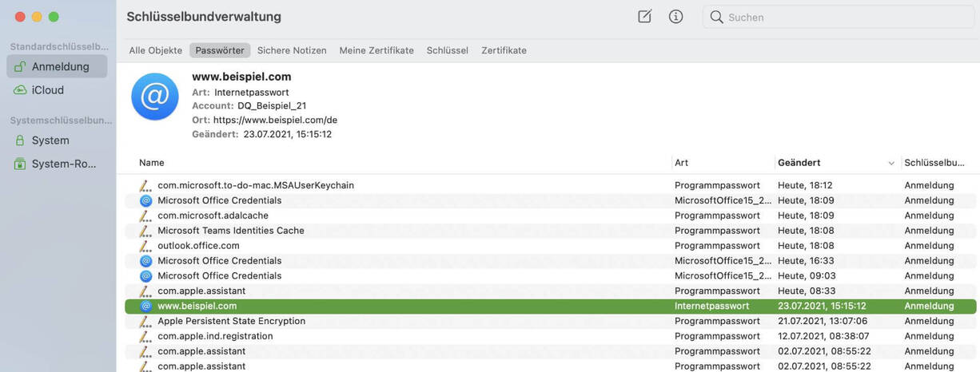This screenshot has height=372, width=980.
Task: Click the iCloud cloud icon in the sidebar
Action: 20,90
